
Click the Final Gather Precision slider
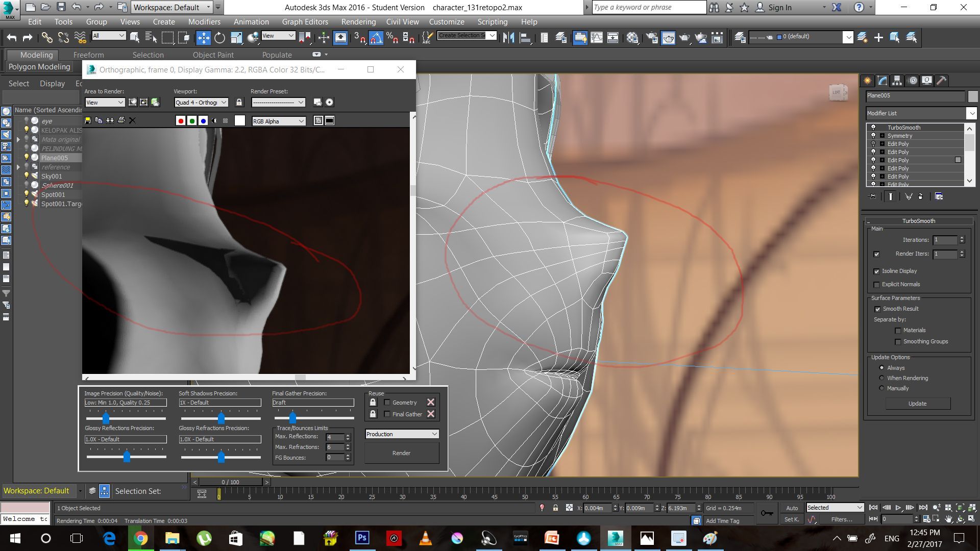292,418
